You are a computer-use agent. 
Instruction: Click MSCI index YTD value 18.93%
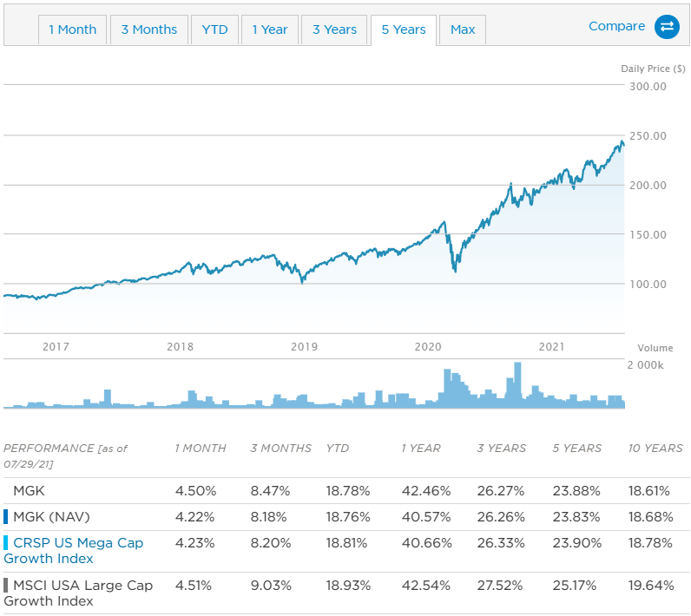coord(348,586)
